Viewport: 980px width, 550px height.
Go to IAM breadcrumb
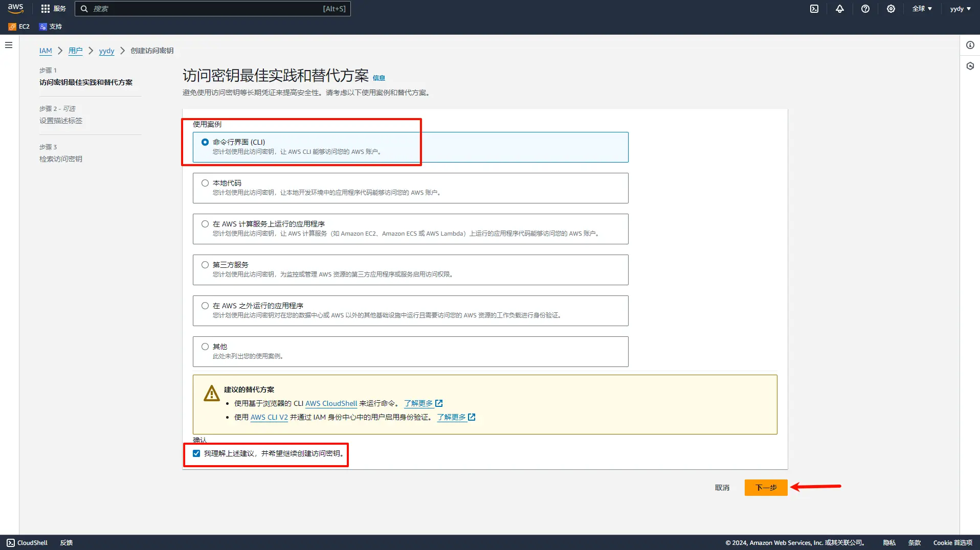[x=46, y=51]
